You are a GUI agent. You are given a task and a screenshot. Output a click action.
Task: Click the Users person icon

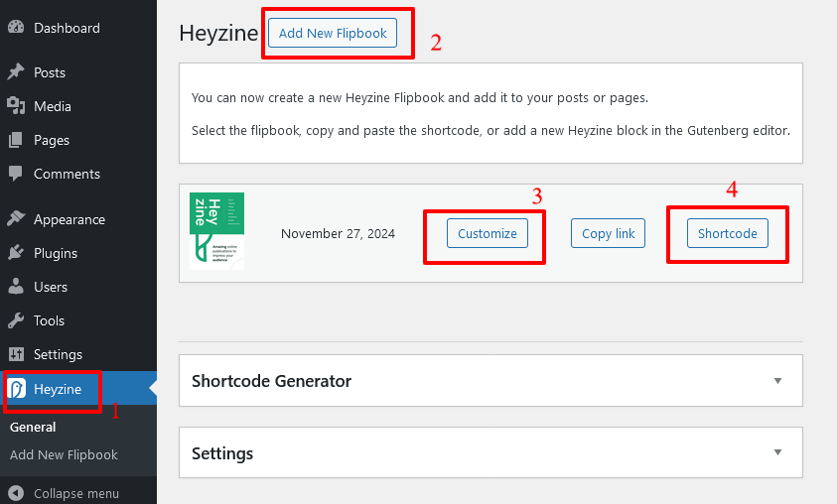click(x=16, y=287)
